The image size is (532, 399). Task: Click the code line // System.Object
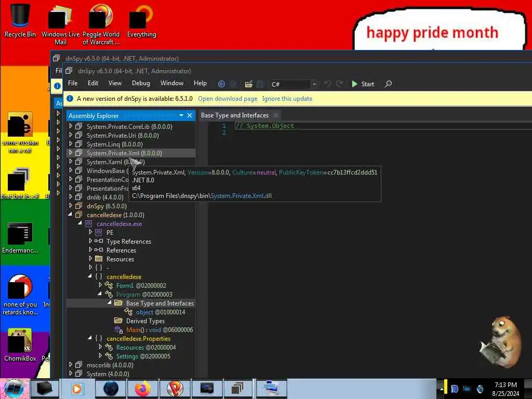point(264,126)
